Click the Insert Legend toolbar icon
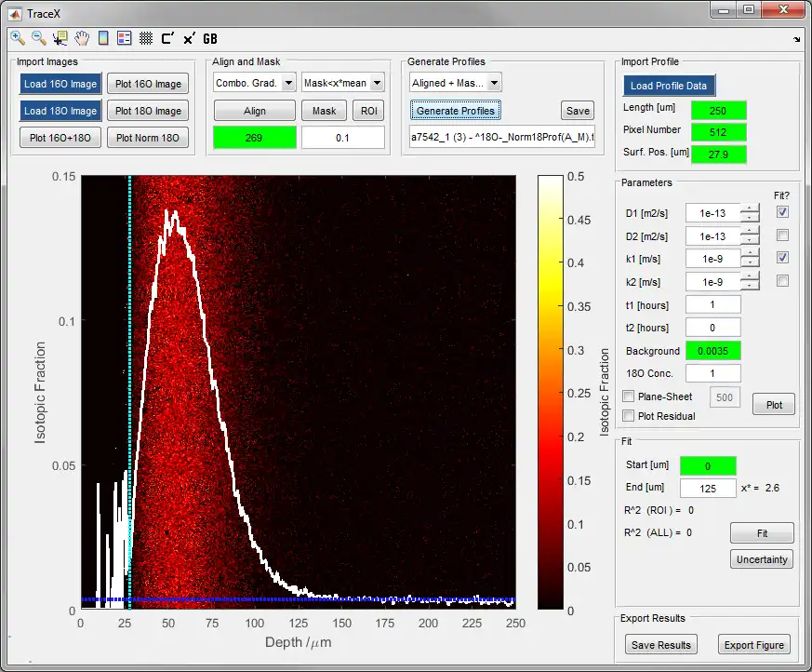 click(124, 38)
